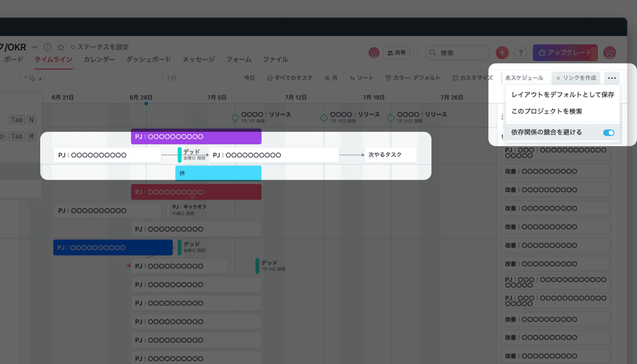637x364 pixels.
Task: Select the タイムライン tab
Action: point(53,59)
